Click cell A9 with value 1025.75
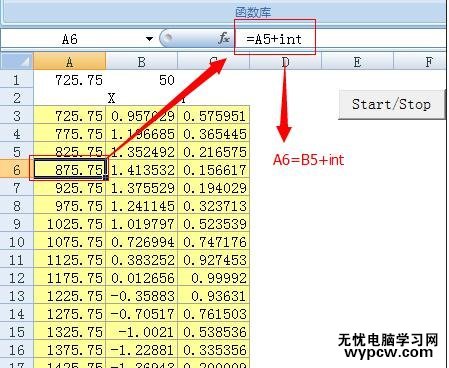 pyautogui.click(x=70, y=224)
